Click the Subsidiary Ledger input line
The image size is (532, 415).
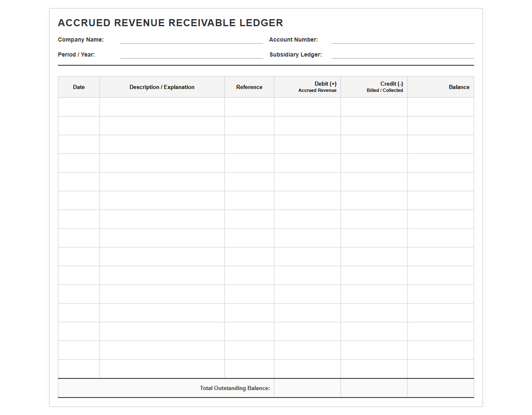coord(403,54)
